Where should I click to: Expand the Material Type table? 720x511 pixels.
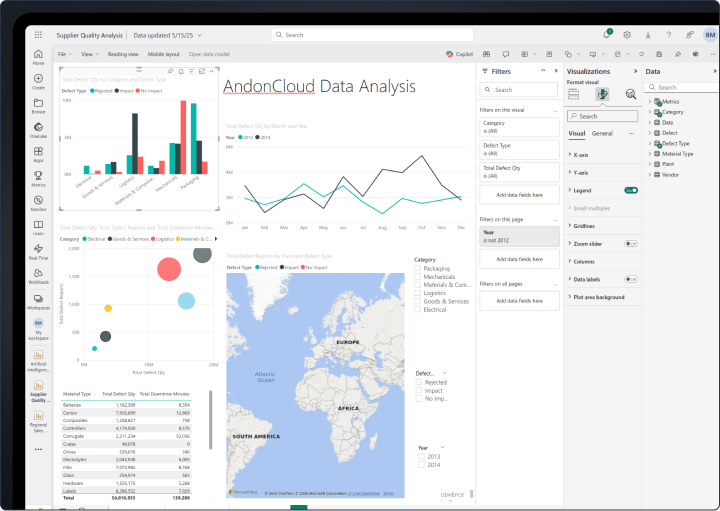click(650, 154)
